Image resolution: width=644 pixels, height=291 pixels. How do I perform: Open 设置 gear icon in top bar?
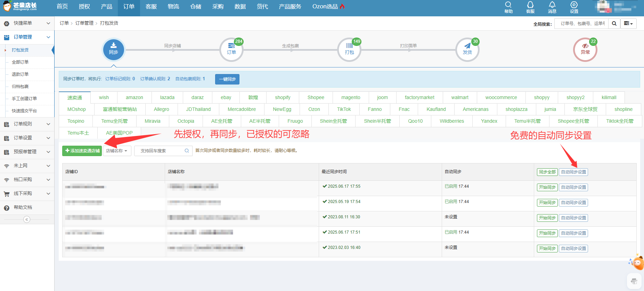coord(574,5)
